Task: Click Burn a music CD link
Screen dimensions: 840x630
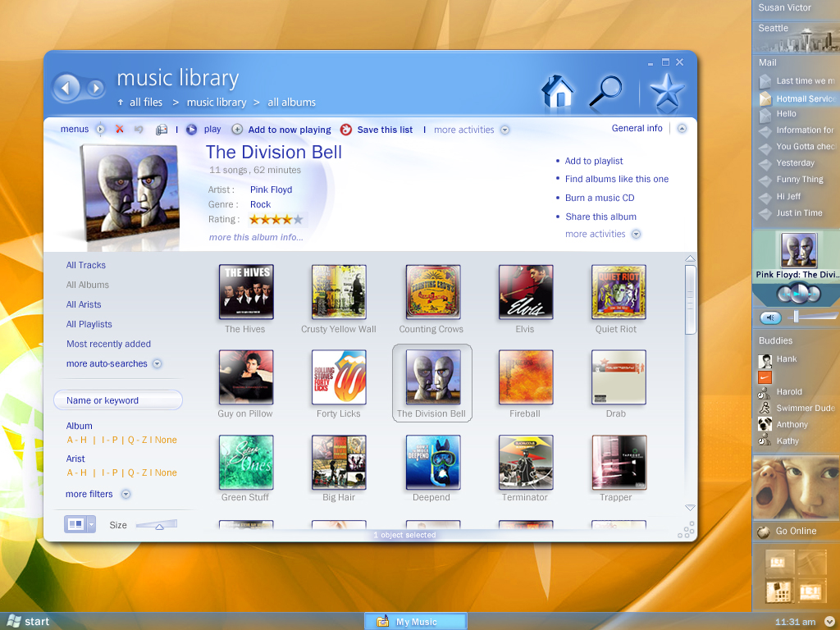Action: (x=600, y=198)
